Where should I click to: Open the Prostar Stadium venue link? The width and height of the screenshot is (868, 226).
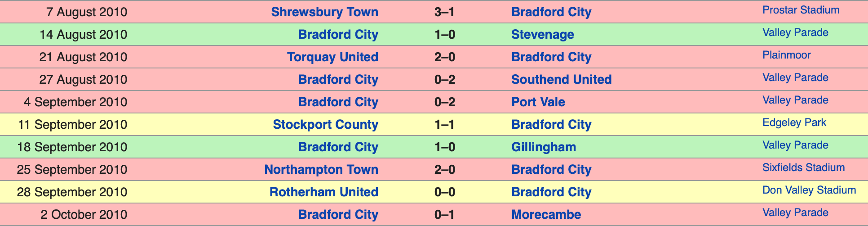(801, 10)
